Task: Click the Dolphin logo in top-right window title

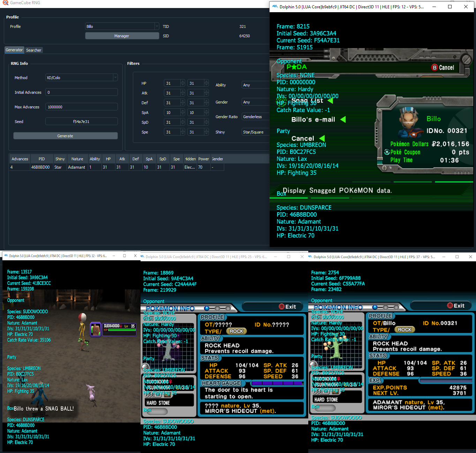Action: 275,7
